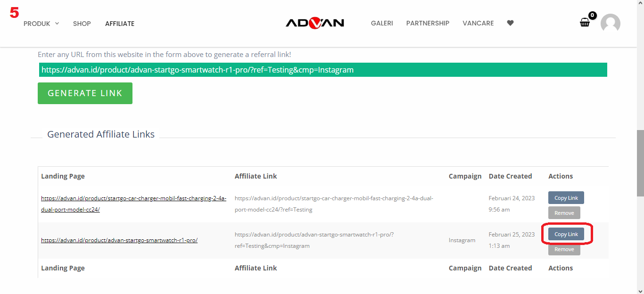Expand the PRODUK dropdown menu
Viewport: 644px width, 294px height.
41,23
